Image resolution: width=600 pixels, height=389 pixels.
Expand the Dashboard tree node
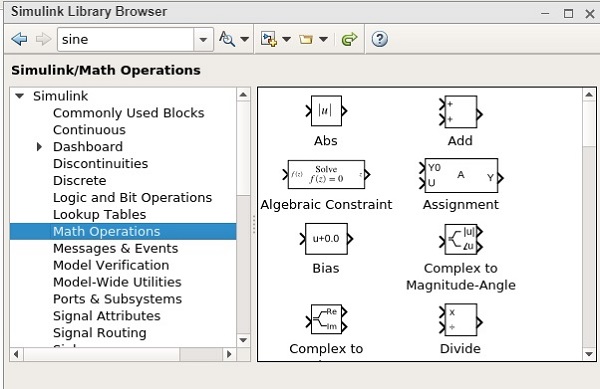[x=39, y=147]
